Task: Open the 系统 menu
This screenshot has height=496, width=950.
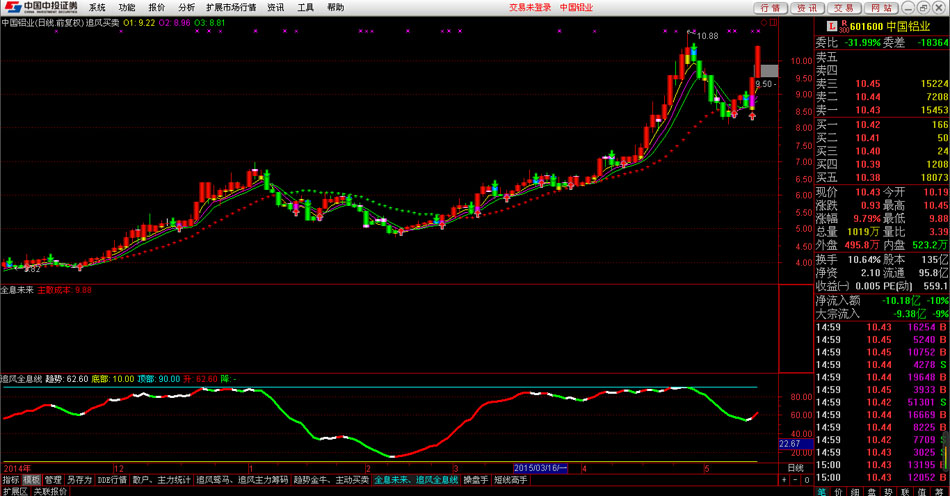Action: point(97,7)
